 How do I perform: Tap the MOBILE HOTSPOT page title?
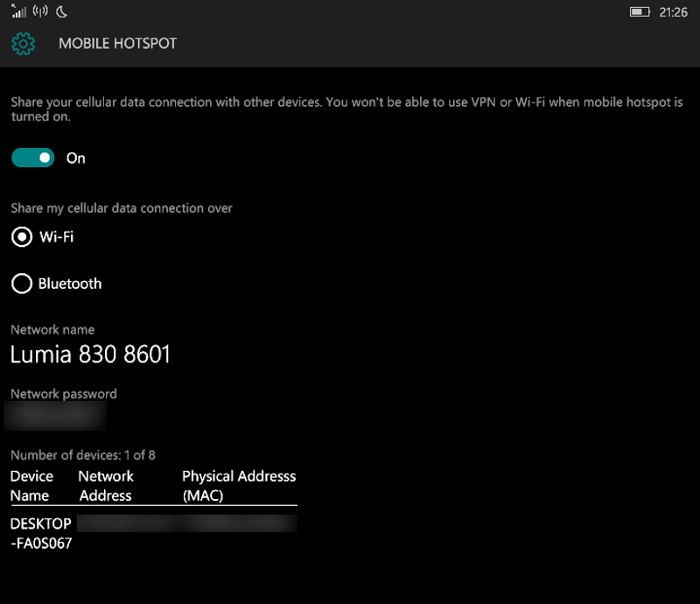tap(118, 44)
